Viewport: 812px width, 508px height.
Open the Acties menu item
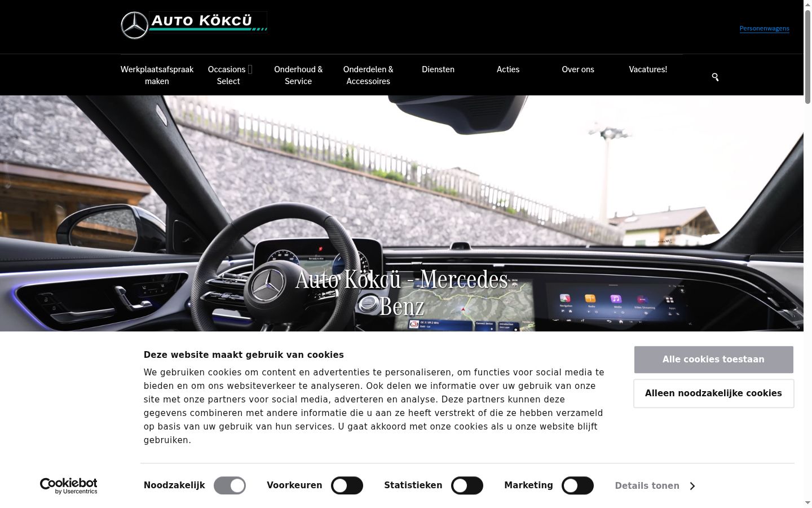(508, 69)
